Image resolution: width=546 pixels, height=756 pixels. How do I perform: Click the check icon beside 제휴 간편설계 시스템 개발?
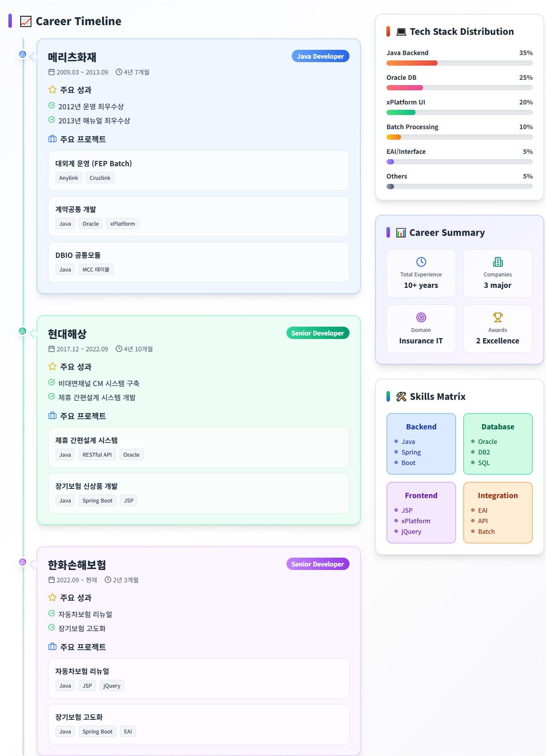(x=52, y=397)
